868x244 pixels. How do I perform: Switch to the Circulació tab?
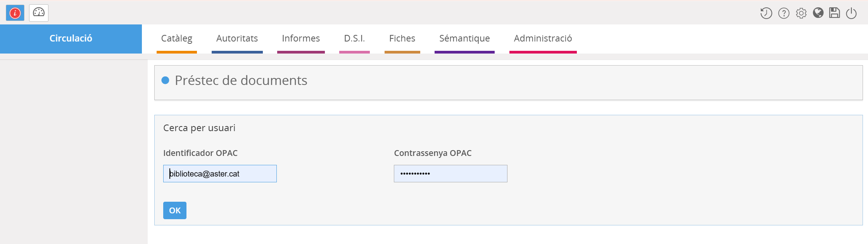click(71, 38)
